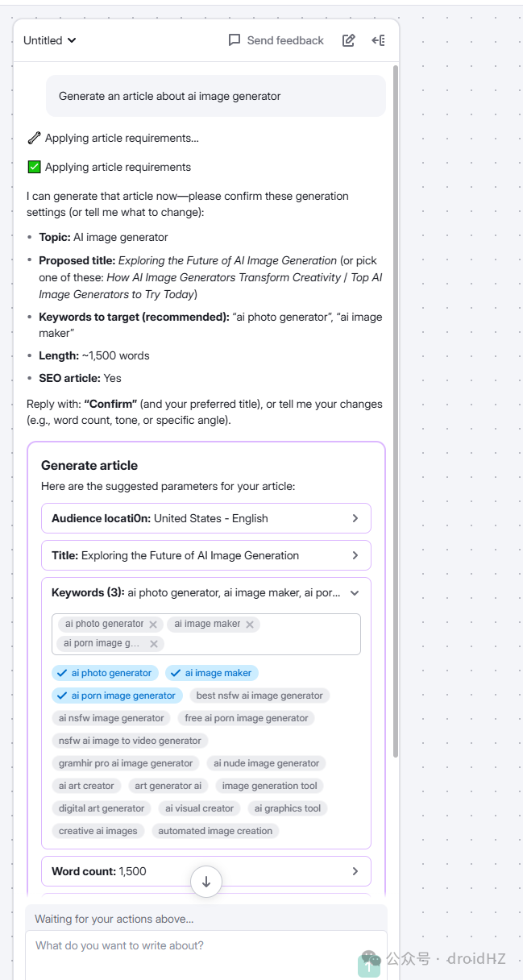Remove the ai porn image g... keyword tag

click(154, 644)
